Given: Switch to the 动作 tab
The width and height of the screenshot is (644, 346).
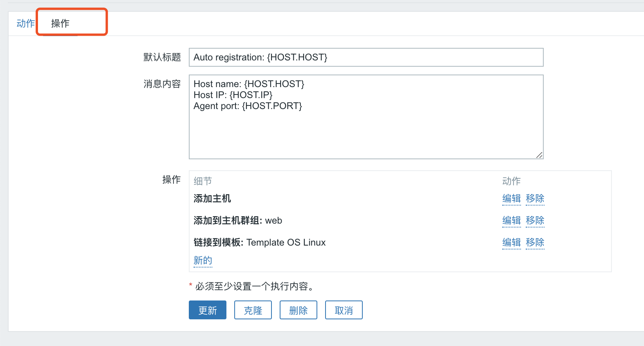Looking at the screenshot, I should 25,24.
